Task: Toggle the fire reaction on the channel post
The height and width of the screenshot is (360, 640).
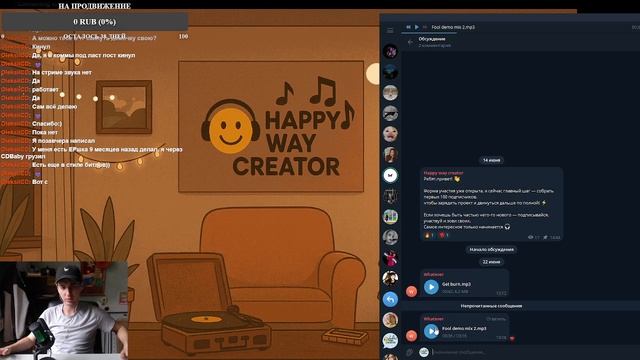Action: (429, 236)
